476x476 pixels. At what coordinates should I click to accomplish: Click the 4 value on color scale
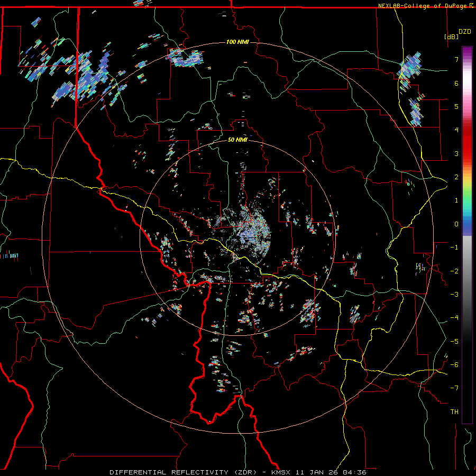point(456,130)
